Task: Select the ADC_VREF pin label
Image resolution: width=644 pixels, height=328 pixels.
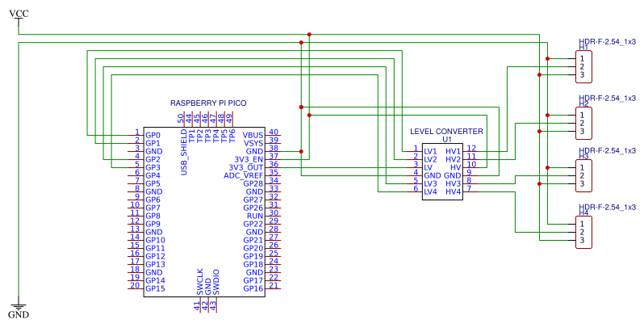Action: [244, 175]
